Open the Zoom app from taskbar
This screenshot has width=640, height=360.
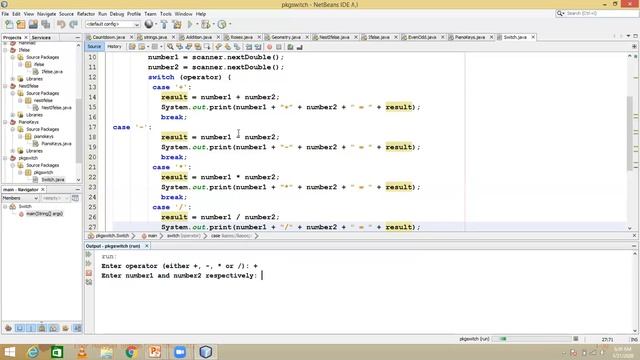[x=180, y=352]
